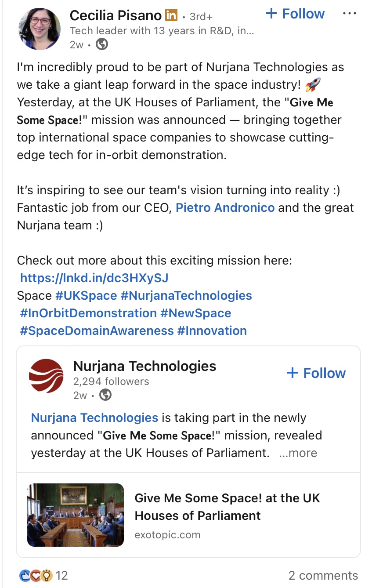This screenshot has height=588, width=372.
Task: Open the three-dot post options menu
Action: point(349,14)
